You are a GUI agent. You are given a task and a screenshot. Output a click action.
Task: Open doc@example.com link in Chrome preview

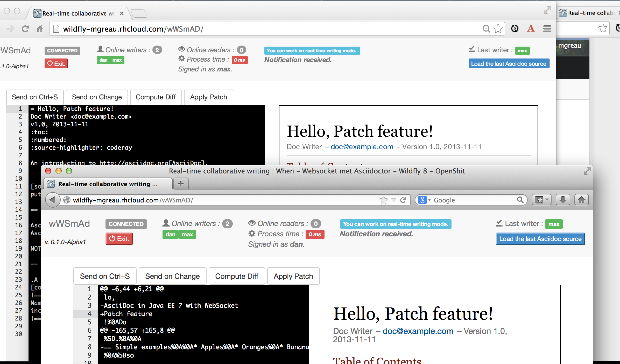tap(362, 147)
